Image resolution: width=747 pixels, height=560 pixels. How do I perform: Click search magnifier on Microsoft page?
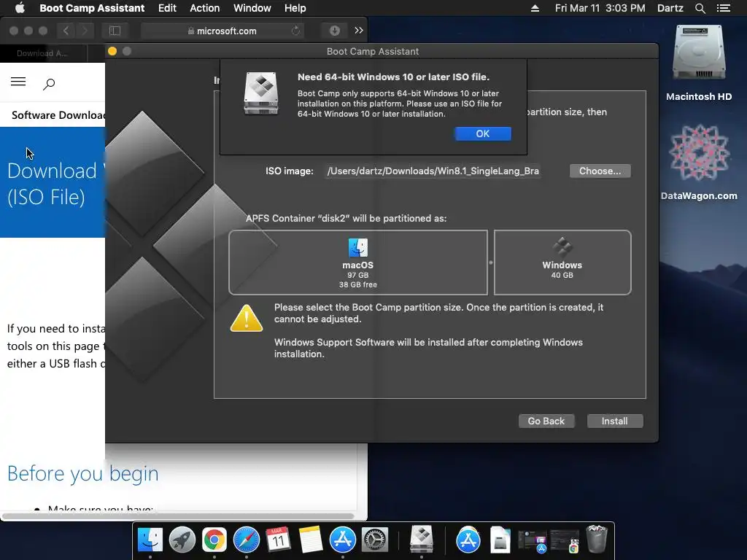click(49, 85)
